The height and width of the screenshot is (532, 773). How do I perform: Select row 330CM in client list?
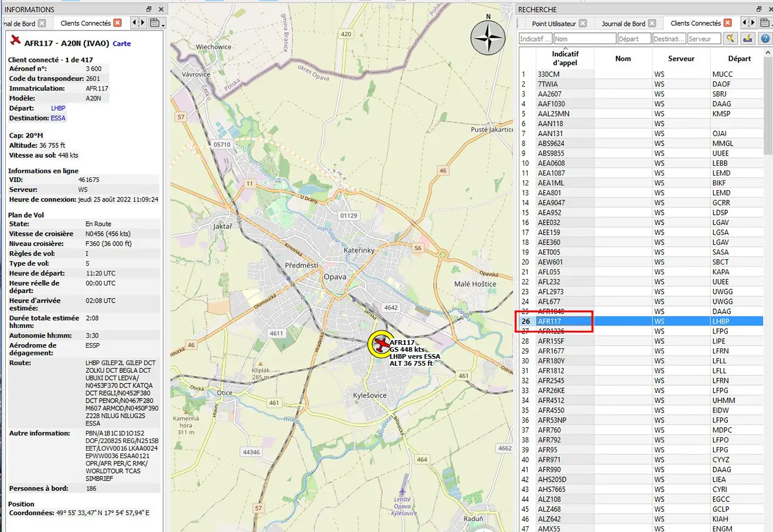coord(641,74)
